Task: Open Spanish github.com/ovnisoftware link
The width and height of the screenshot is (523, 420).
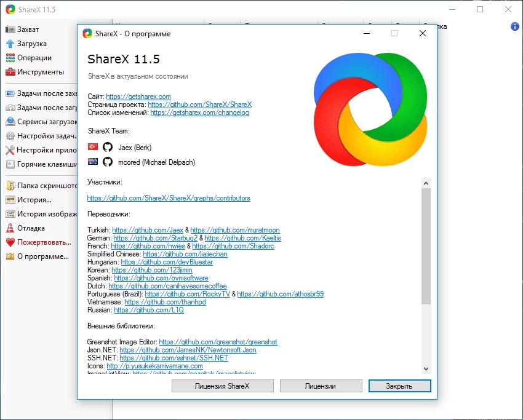Action: [161, 278]
